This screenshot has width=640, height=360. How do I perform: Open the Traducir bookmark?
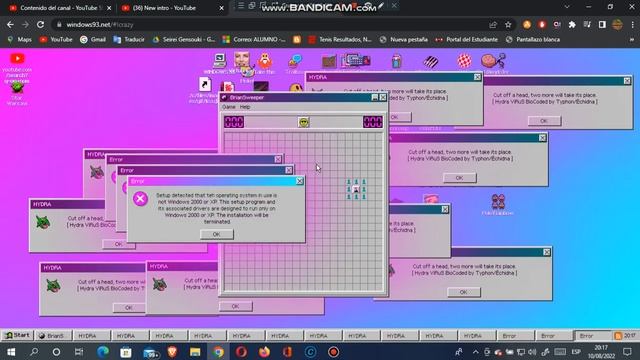[x=129, y=40]
